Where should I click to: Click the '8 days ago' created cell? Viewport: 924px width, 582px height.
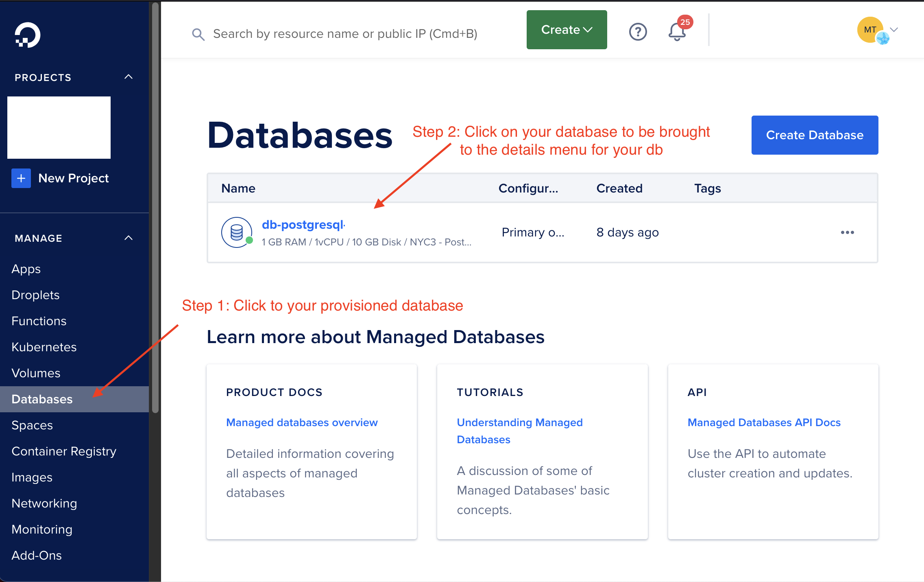pos(628,232)
